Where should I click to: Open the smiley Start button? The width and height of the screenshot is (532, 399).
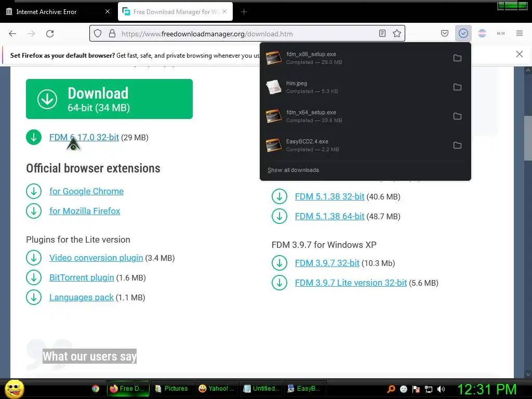[14, 389]
